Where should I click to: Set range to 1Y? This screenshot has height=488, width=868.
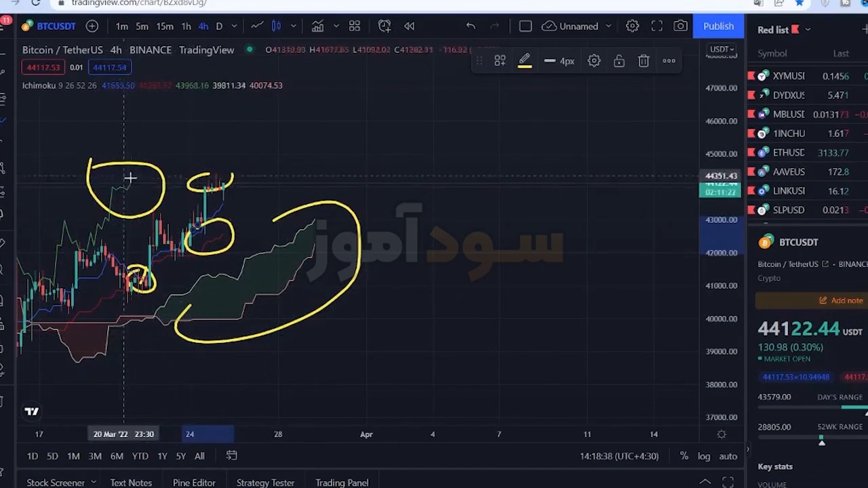pos(162,456)
